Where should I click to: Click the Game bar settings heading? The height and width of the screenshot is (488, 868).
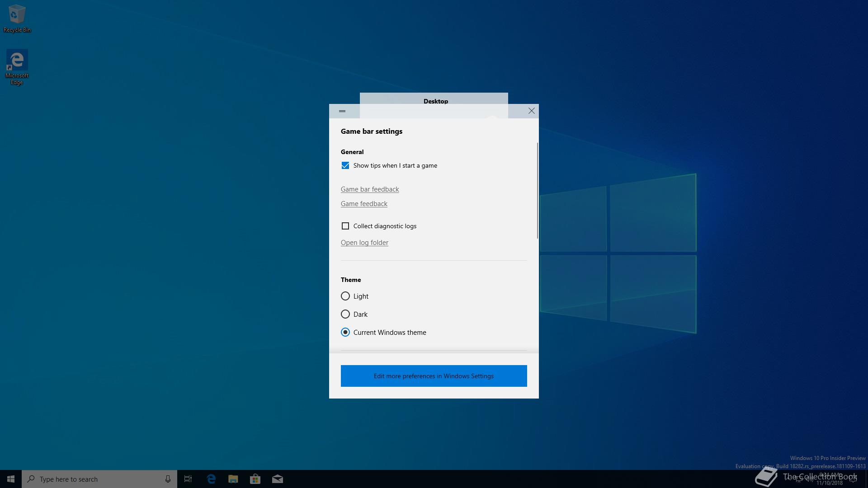click(x=372, y=131)
